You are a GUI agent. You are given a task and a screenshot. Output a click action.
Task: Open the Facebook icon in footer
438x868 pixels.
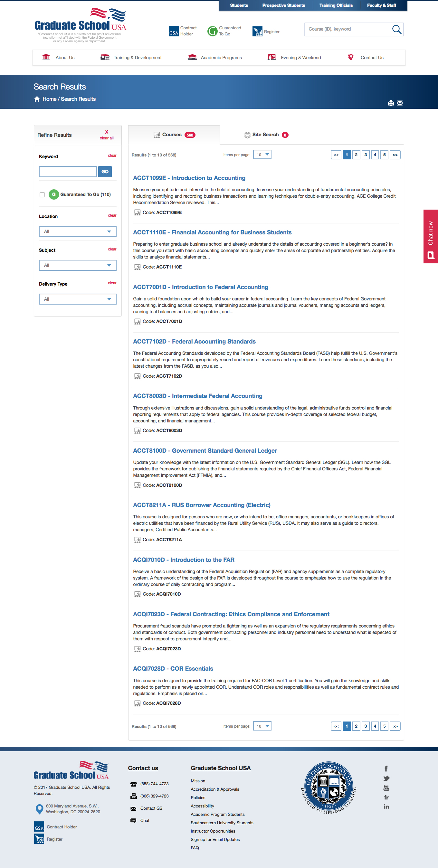(386, 769)
